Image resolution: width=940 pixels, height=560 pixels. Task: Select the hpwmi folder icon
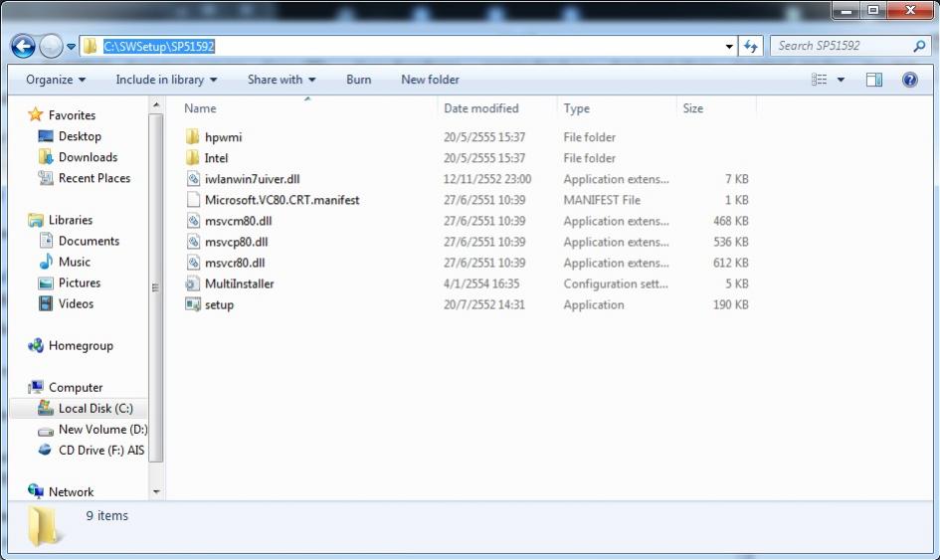[x=192, y=136]
